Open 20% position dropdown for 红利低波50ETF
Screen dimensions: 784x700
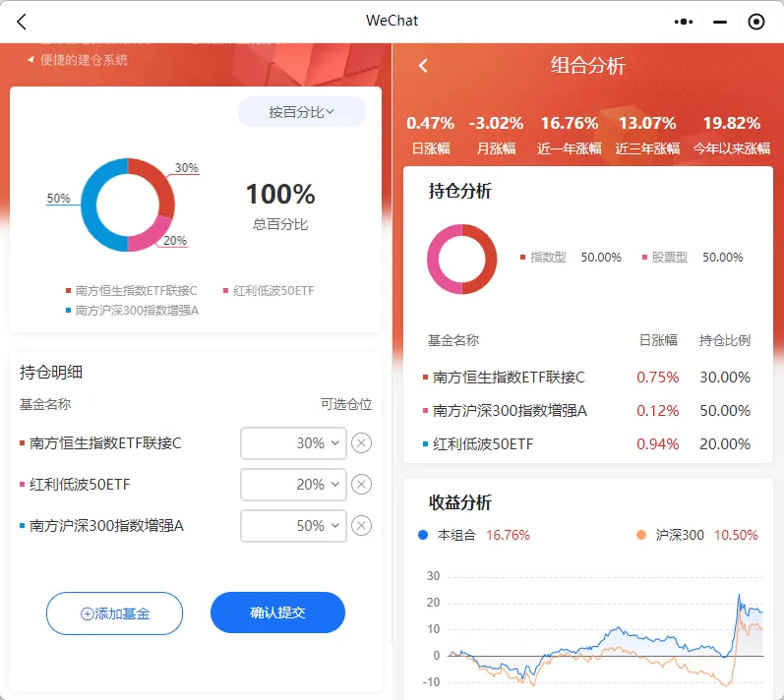pyautogui.click(x=293, y=484)
